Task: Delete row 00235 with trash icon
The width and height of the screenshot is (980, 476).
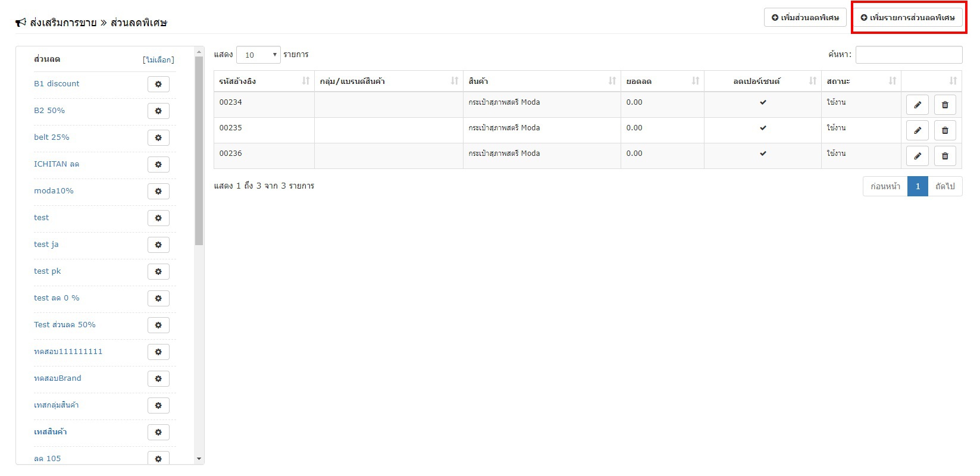Action: tap(945, 130)
